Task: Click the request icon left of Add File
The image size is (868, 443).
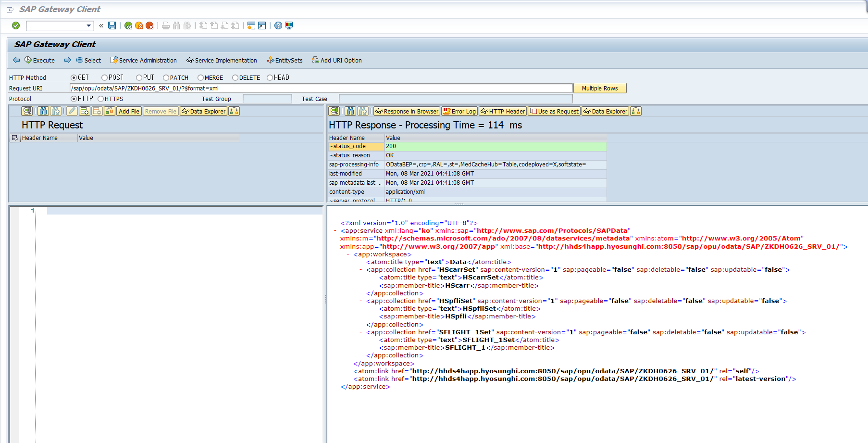Action: pos(110,111)
